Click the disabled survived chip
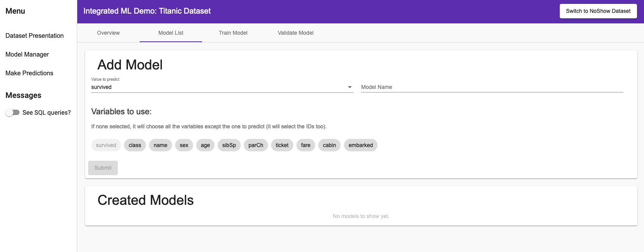644x252 pixels. click(106, 145)
